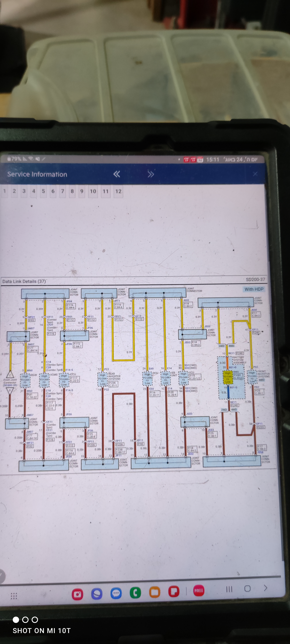Image resolution: width=290 pixels, height=644 pixels.
Task: Open page tab 8
Action: pyautogui.click(x=72, y=191)
